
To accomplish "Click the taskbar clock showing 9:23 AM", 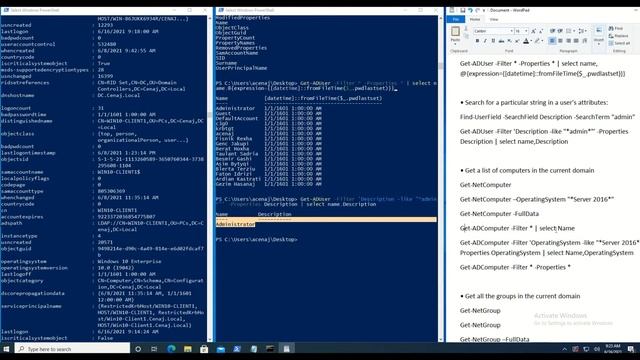I will (613, 349).
